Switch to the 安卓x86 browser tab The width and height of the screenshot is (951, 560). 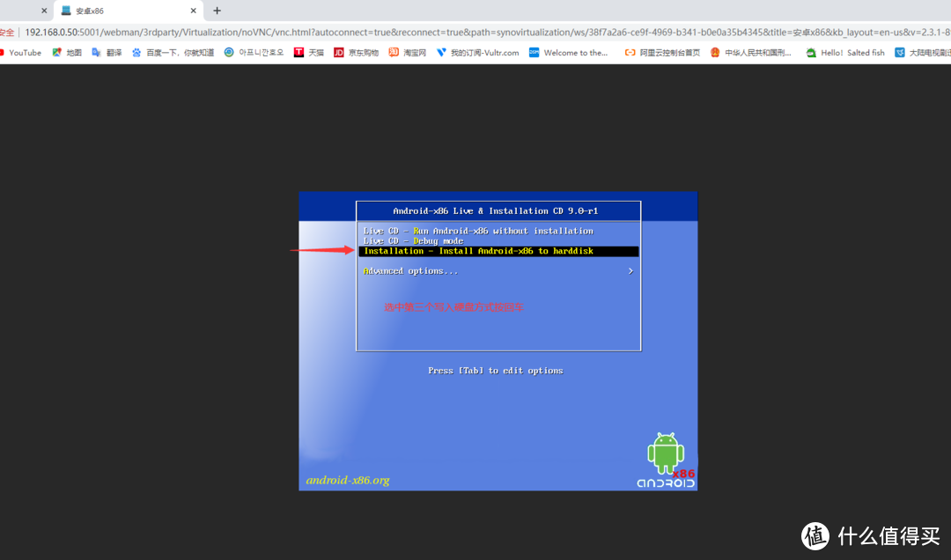[129, 11]
